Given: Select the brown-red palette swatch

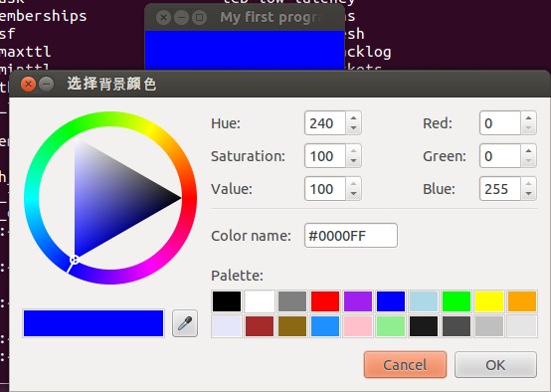Looking at the screenshot, I should (x=260, y=326).
